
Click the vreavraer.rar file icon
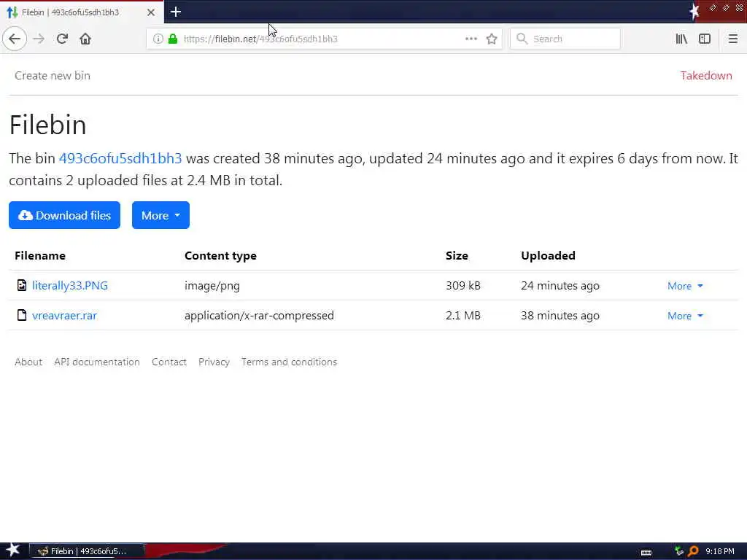pos(21,315)
